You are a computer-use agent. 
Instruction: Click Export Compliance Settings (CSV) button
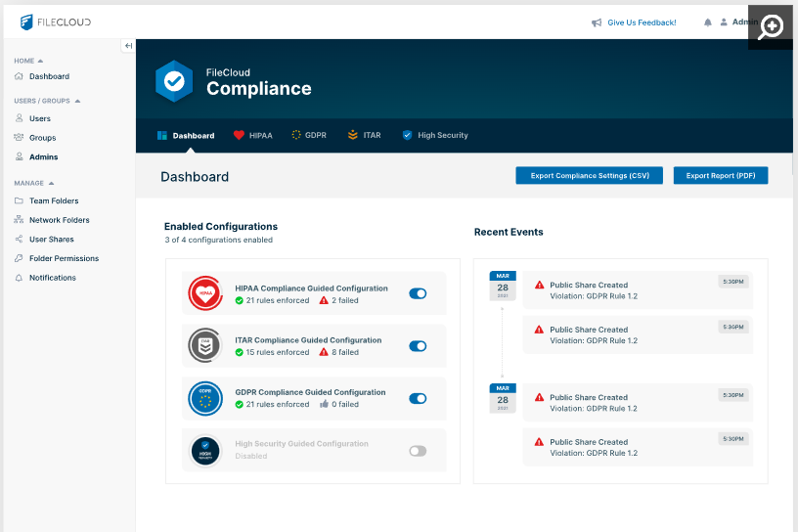(x=589, y=176)
